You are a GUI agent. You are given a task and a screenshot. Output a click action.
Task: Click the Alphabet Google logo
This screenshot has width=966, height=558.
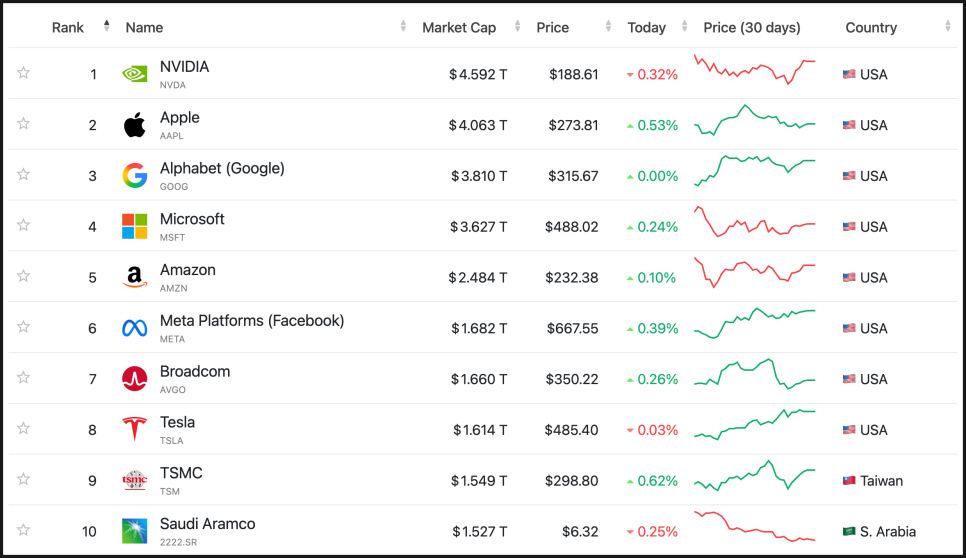135,176
